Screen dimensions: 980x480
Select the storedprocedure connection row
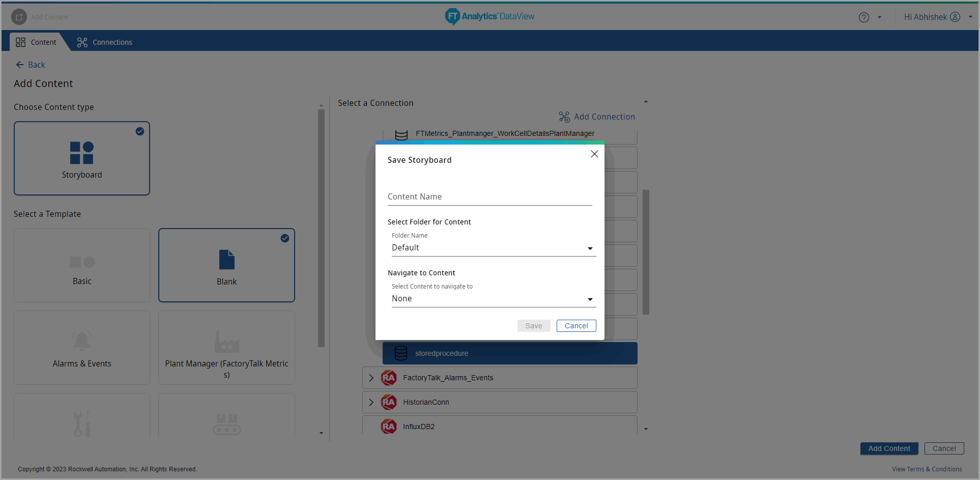[x=510, y=353]
